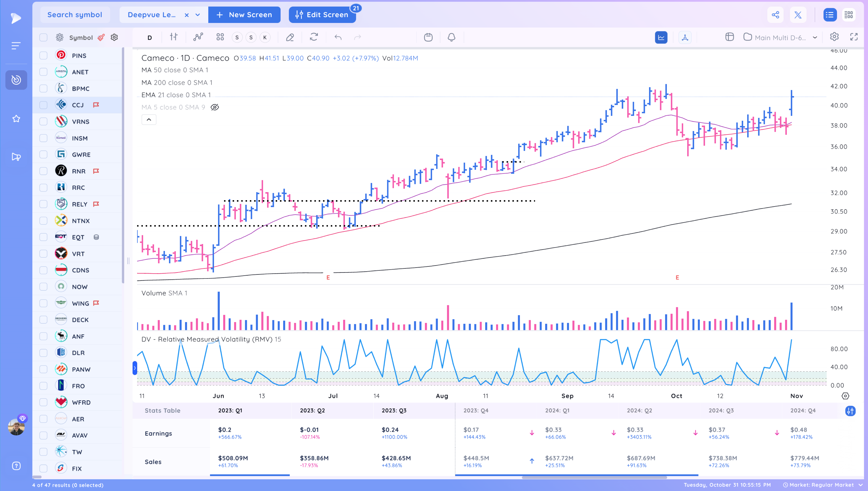This screenshot has height=491, width=868.
Task: Open chart settings gear icon
Action: pyautogui.click(x=834, y=37)
